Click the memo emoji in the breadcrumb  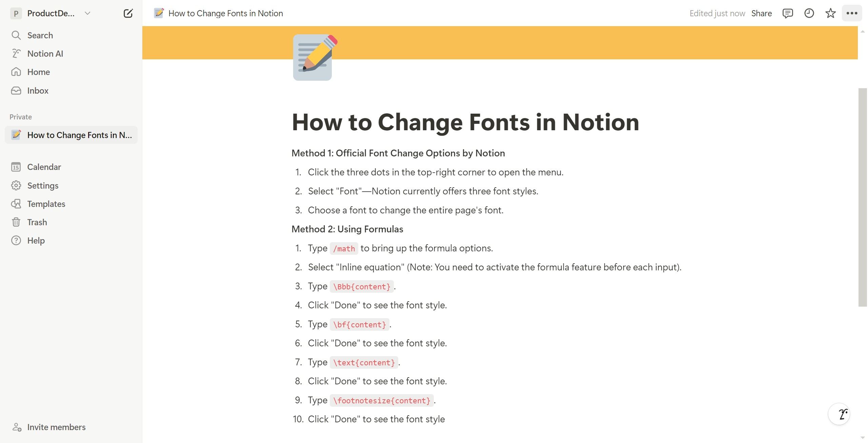pyautogui.click(x=159, y=13)
